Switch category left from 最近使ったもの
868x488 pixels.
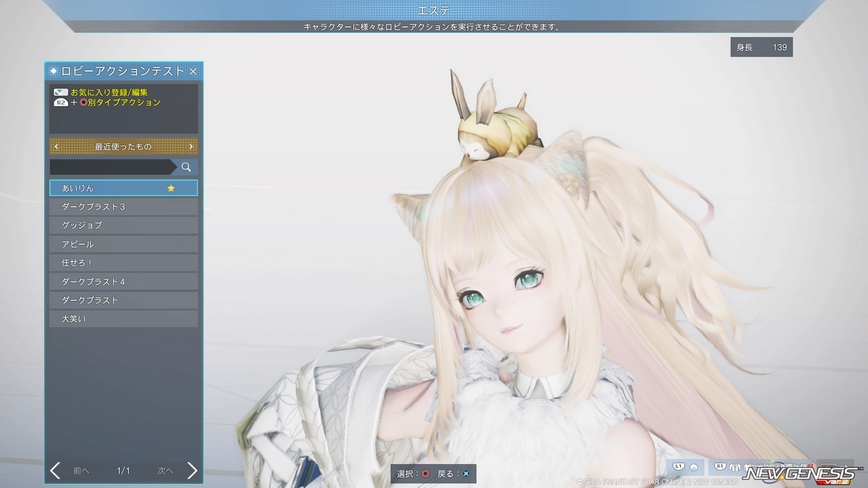click(x=56, y=147)
